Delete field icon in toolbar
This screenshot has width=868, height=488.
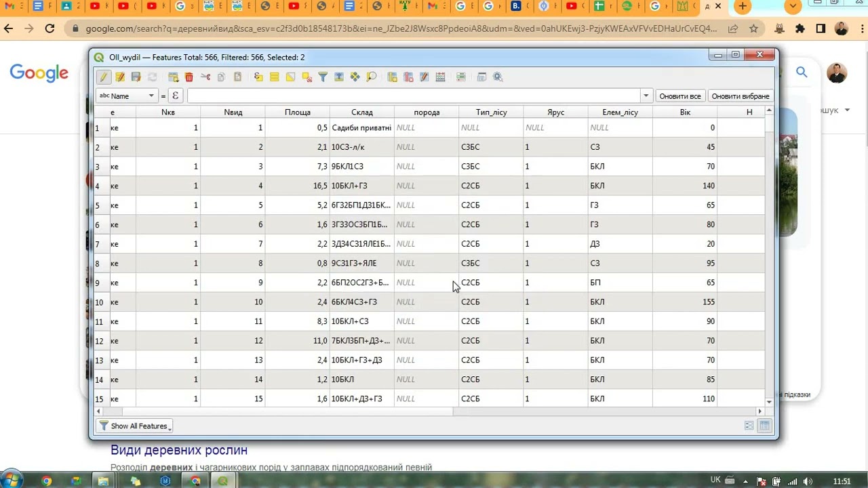point(408,77)
